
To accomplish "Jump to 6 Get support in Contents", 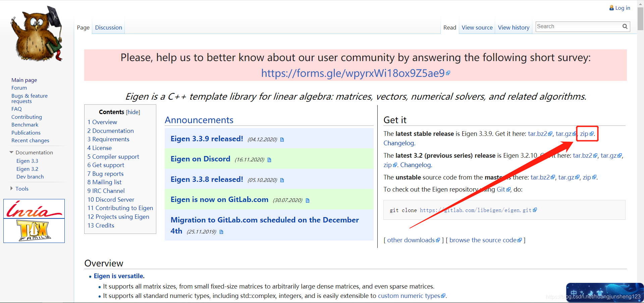I will (x=106, y=165).
